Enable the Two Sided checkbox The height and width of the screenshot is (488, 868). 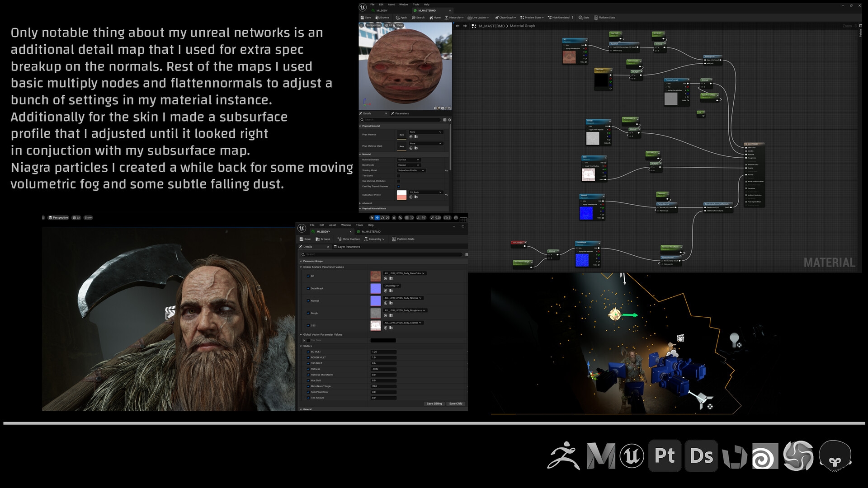(398, 176)
